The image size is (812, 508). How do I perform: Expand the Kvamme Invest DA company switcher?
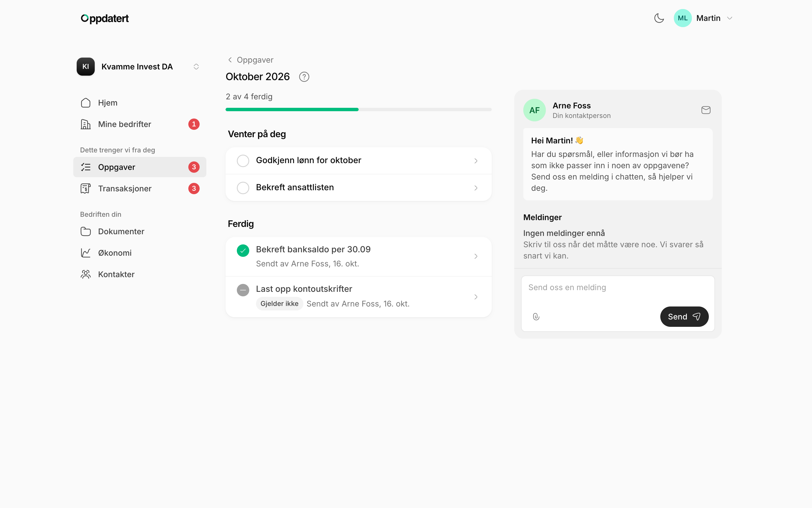coord(196,67)
